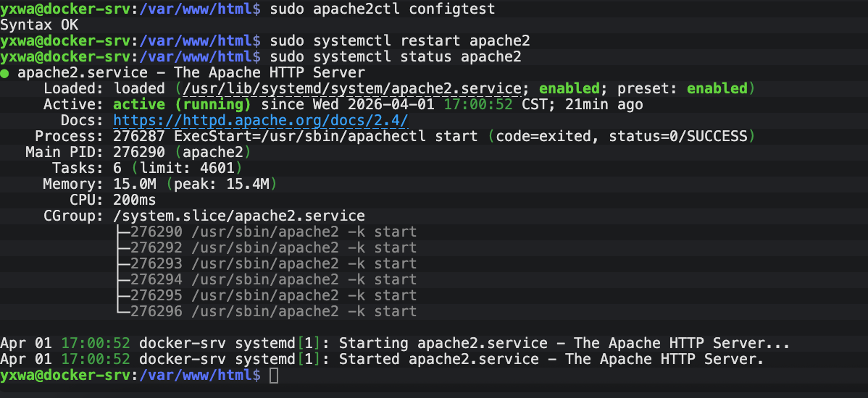
Task: Open the httpd.apache.org docs link
Action: point(261,120)
